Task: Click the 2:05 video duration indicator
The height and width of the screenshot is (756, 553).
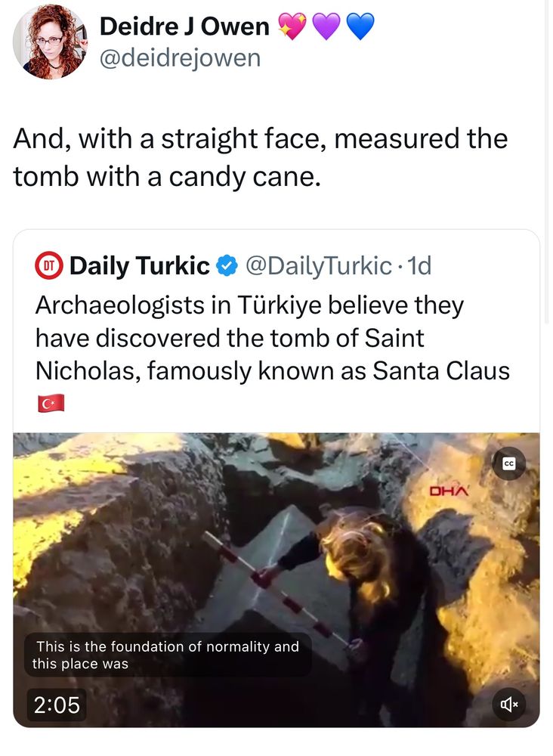Action: [x=57, y=705]
